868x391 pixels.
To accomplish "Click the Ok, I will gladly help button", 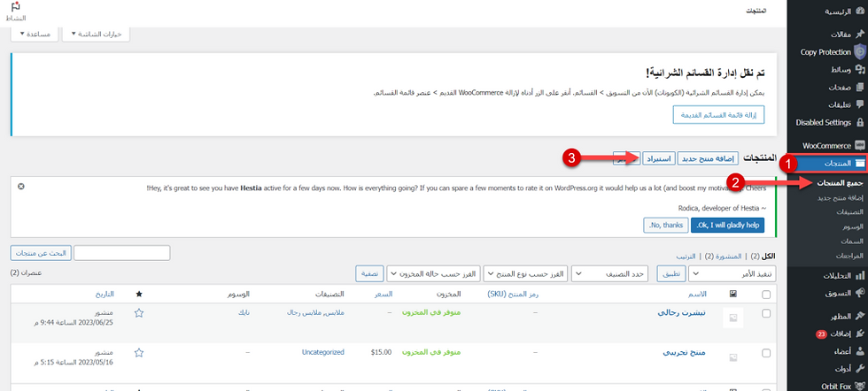I will click(x=727, y=225).
